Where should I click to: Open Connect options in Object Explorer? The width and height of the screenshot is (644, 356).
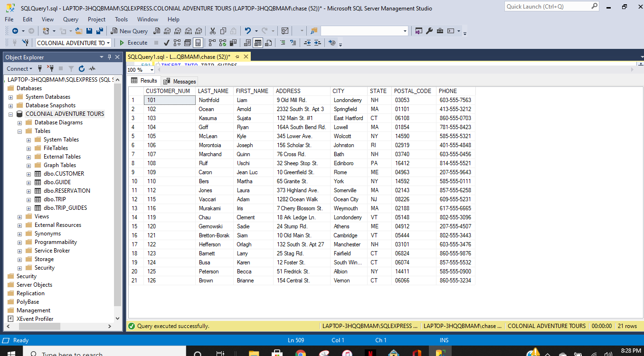coord(18,68)
